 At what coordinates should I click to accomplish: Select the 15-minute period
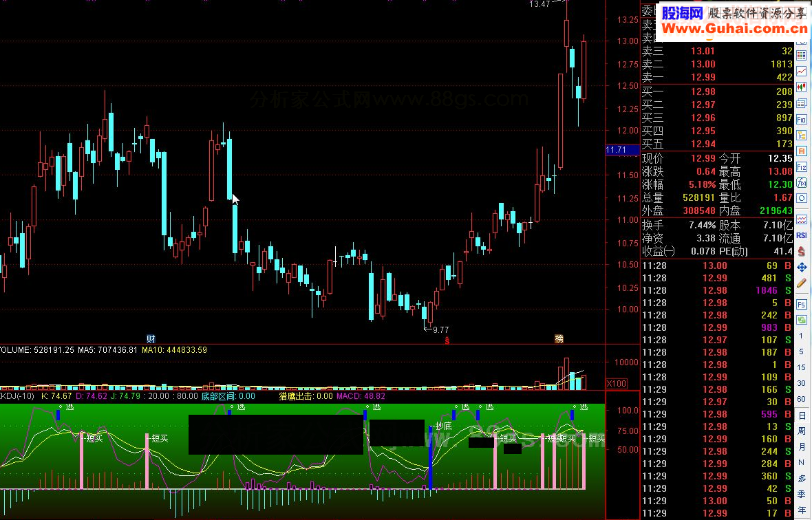[x=802, y=367]
